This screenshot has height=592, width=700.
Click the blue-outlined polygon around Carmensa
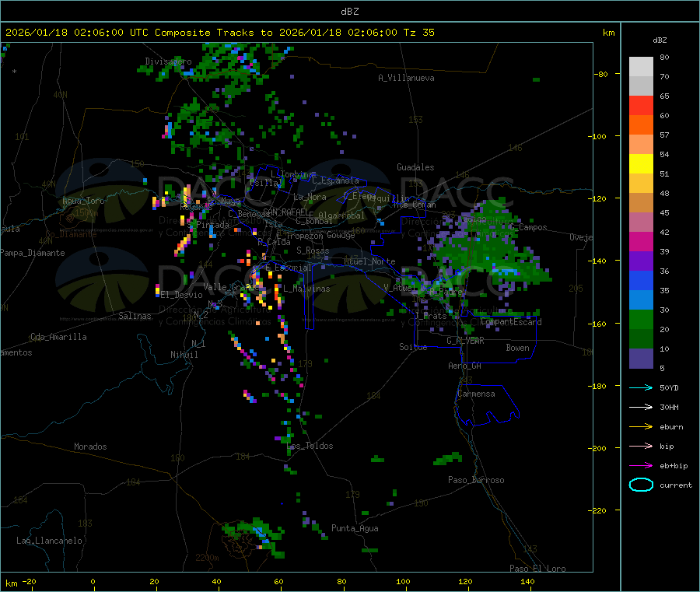point(487,405)
